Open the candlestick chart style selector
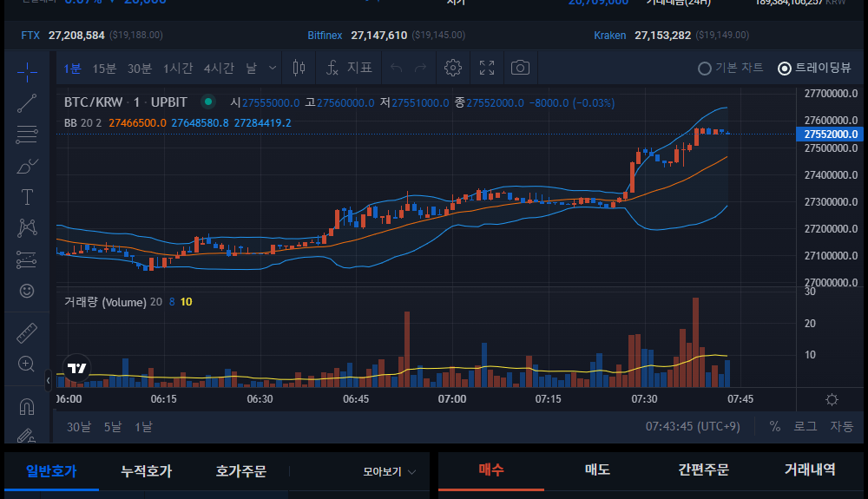 click(x=299, y=68)
